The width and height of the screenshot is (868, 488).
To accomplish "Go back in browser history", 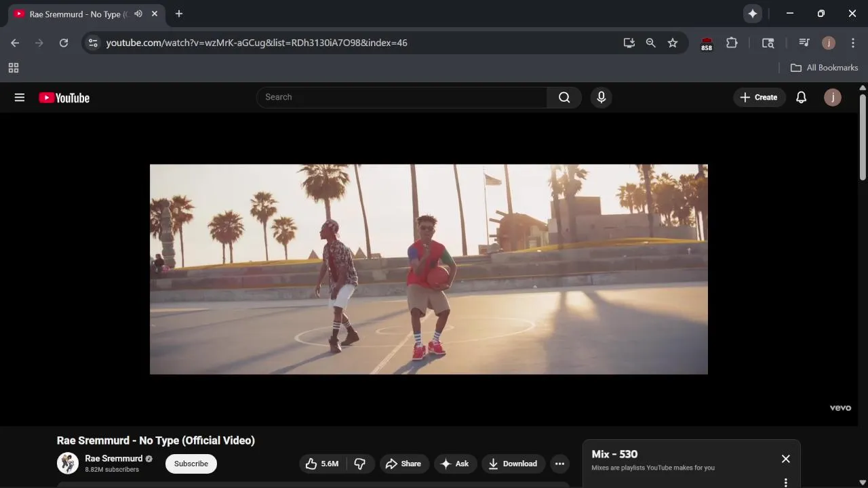I will coord(15,43).
